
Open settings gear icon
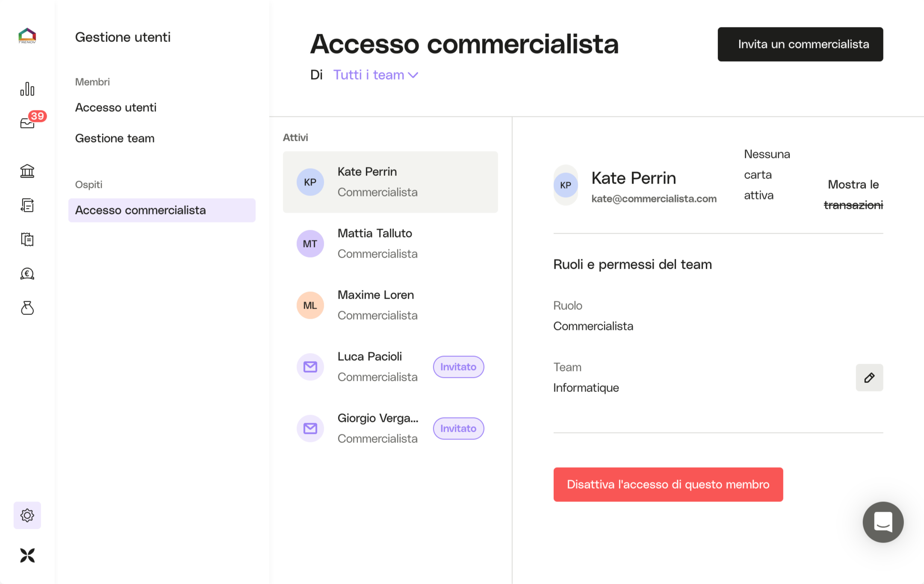click(x=27, y=515)
